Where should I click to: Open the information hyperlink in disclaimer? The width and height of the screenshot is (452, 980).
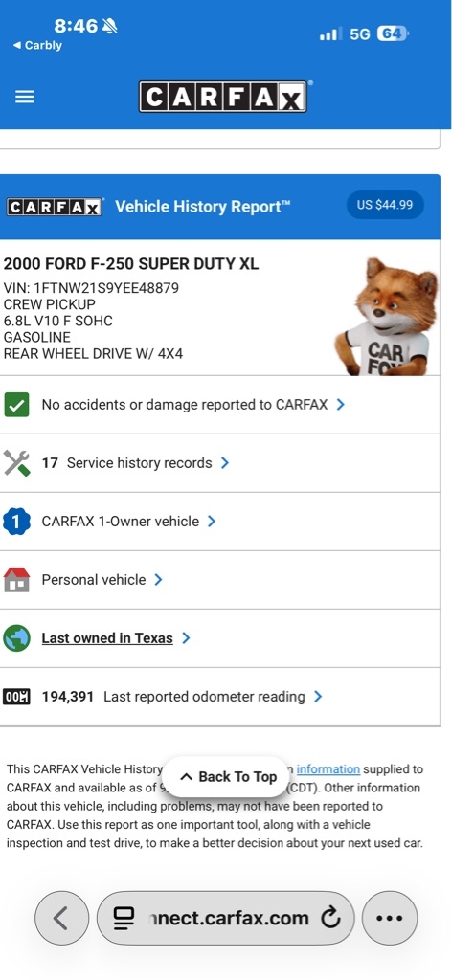click(x=328, y=769)
